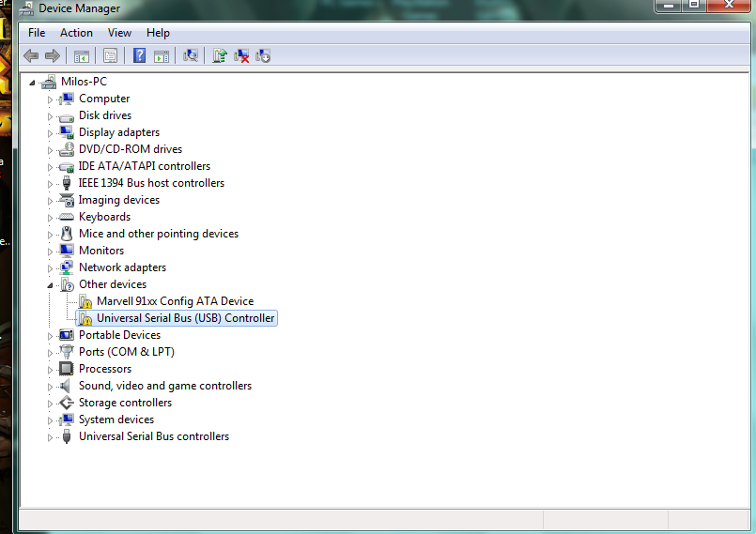Click the Display adapters icon

click(66, 132)
